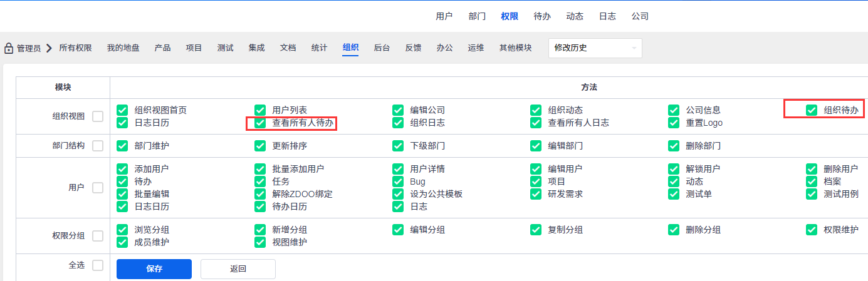This screenshot has height=281, width=868.
Task: Select all 组织视图 module permissions
Action: 98,116
